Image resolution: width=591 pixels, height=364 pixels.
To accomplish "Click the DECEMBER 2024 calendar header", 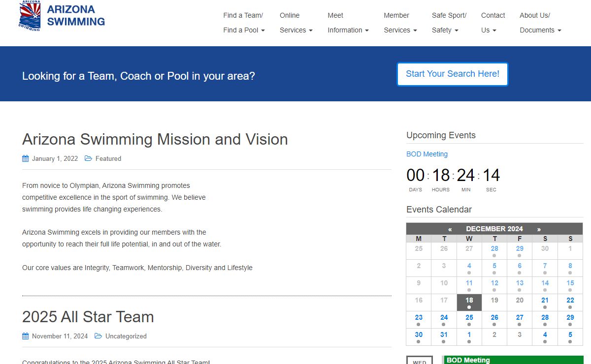I will 494,229.
